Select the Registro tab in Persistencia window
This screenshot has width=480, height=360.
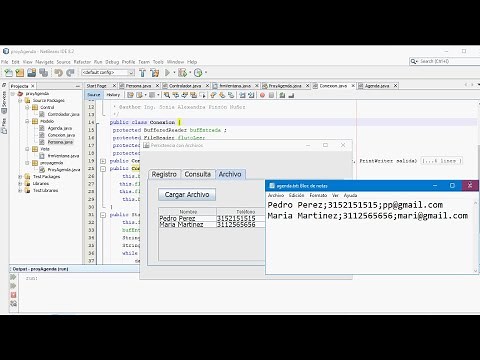point(164,174)
